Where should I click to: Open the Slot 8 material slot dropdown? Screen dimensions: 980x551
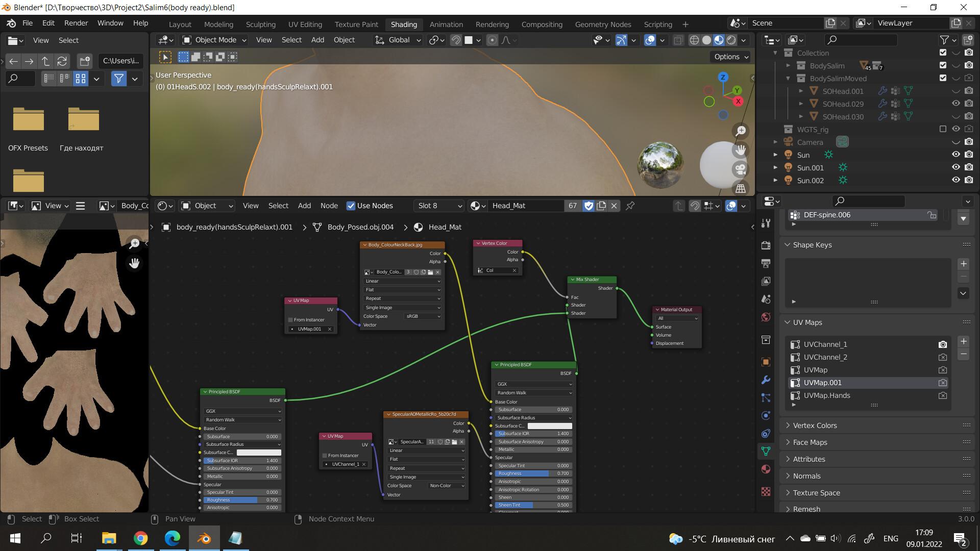[x=439, y=206]
